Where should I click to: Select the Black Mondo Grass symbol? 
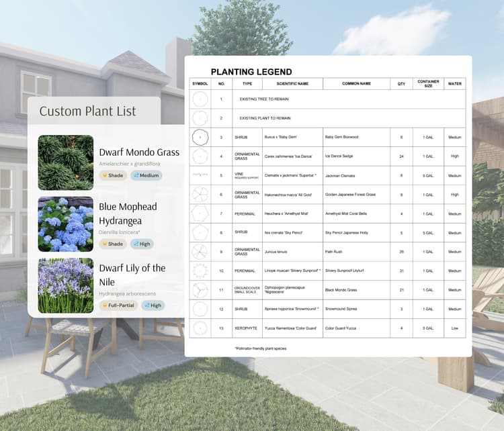pyautogui.click(x=200, y=290)
